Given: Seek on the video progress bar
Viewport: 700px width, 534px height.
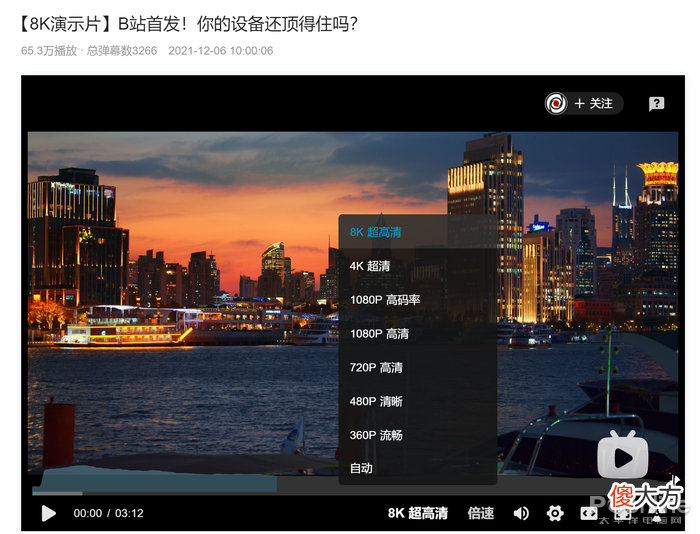Looking at the screenshot, I should 353,493.
